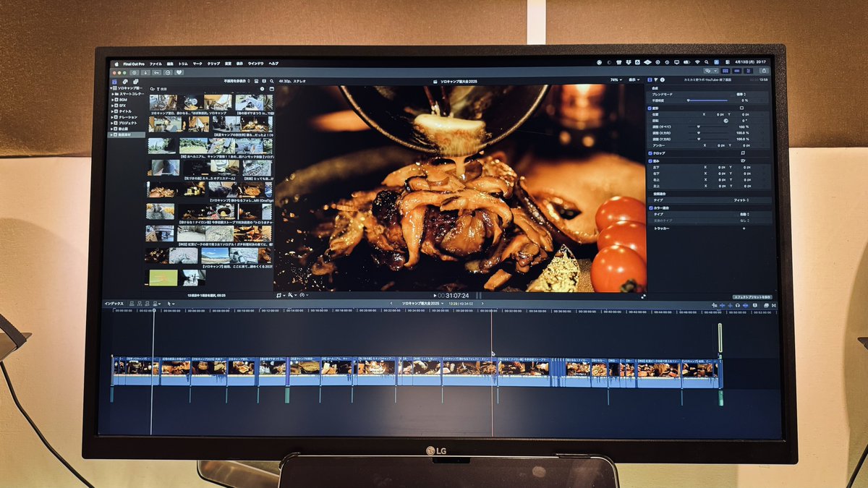Image resolution: width=868 pixels, height=488 pixels.
Task: Toggle filmstrip or list view icon in browser
Action: point(256,81)
